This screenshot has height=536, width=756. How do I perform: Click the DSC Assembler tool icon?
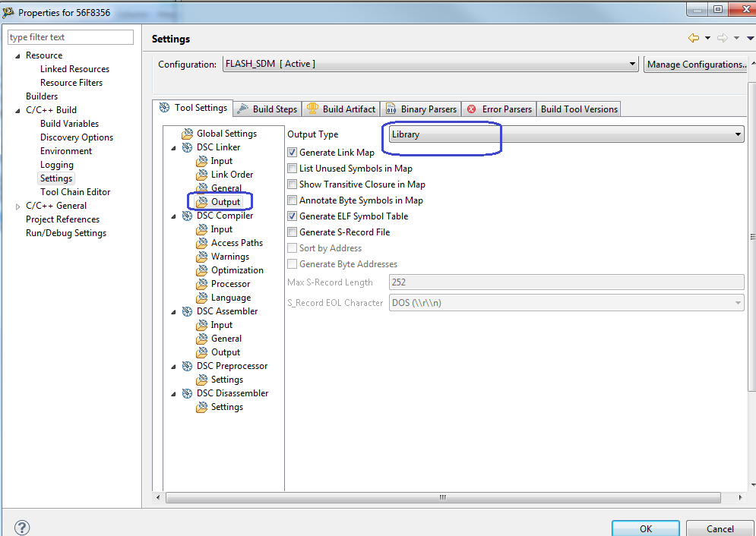point(187,311)
